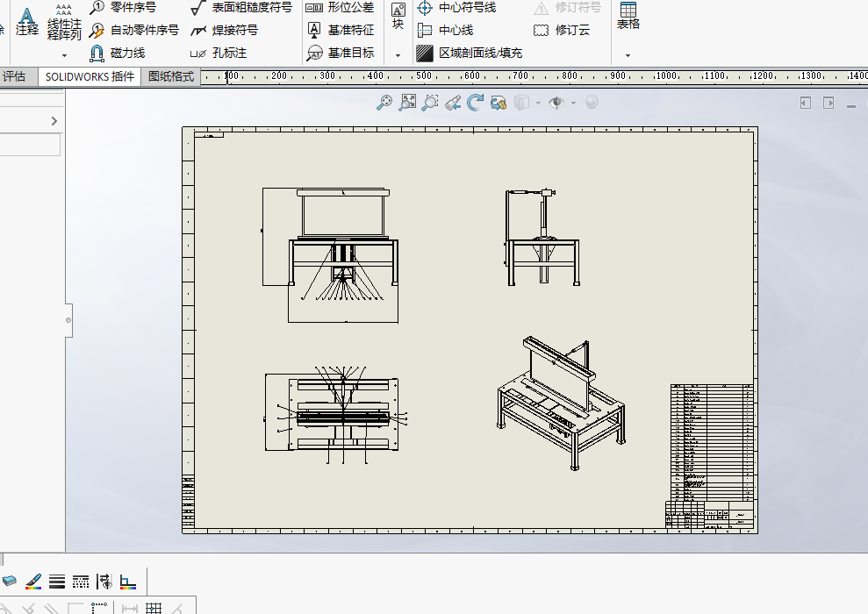Open the display style dropdown arrow
The image size is (868, 614).
click(x=538, y=103)
